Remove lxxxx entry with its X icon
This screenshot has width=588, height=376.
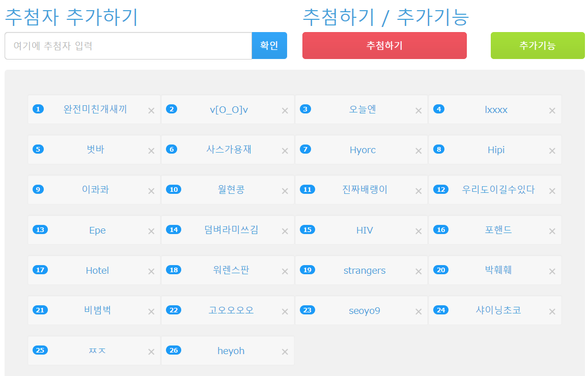pyautogui.click(x=552, y=111)
